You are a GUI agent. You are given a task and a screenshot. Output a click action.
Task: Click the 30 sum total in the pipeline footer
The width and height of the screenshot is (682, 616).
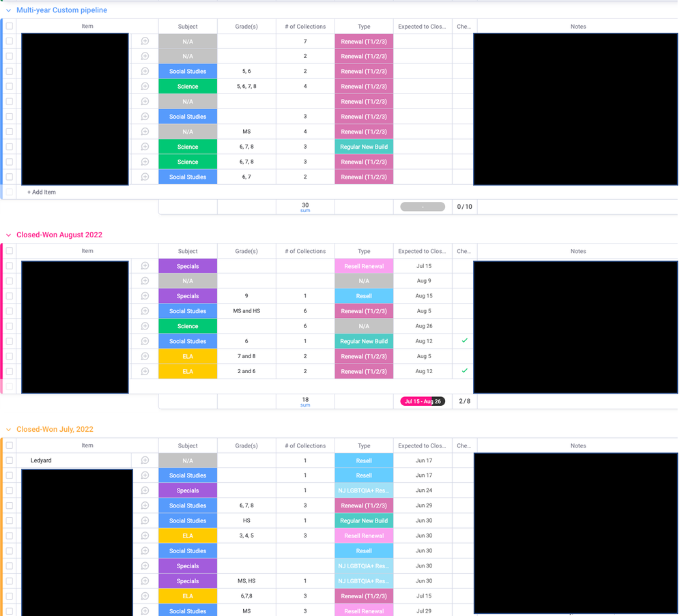tap(304, 206)
